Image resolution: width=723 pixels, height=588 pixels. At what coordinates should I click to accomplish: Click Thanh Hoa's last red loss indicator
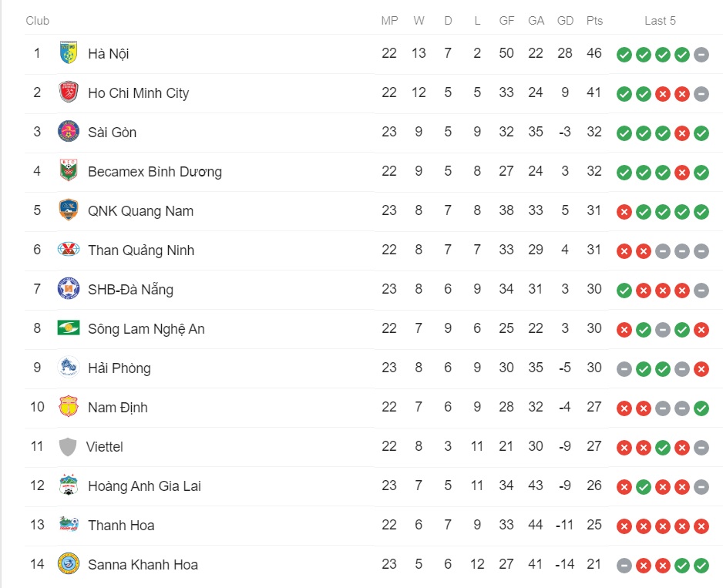click(x=701, y=526)
